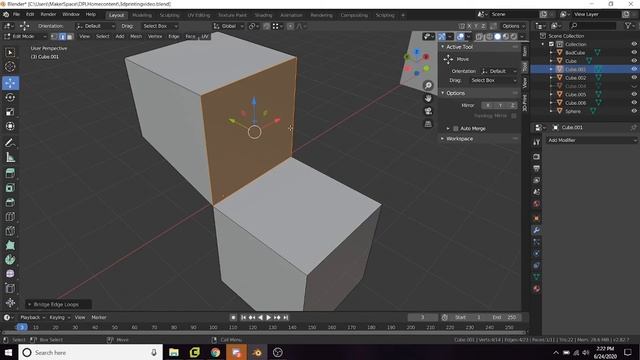This screenshot has width=640, height=360.
Task: Open the Face menu in viewport header
Action: click(190, 36)
